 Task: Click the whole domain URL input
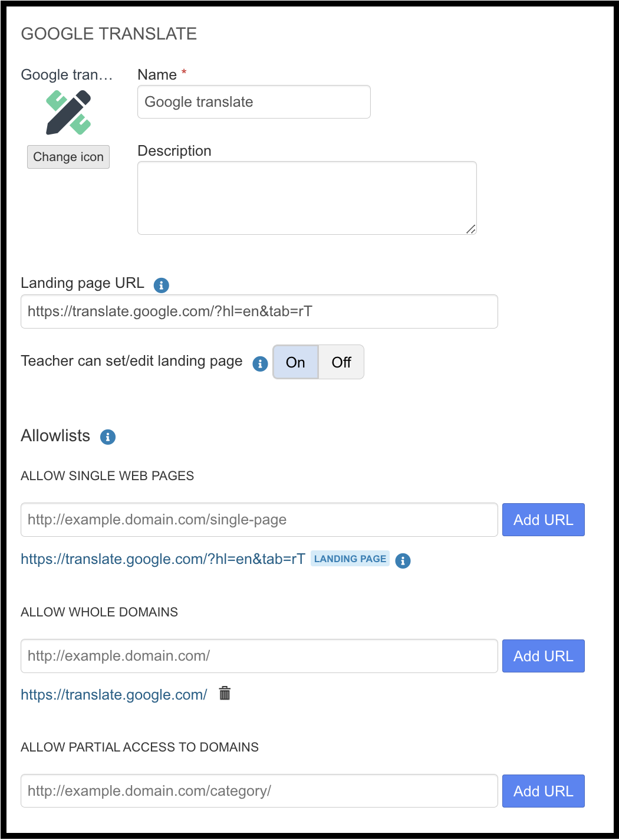coord(259,655)
